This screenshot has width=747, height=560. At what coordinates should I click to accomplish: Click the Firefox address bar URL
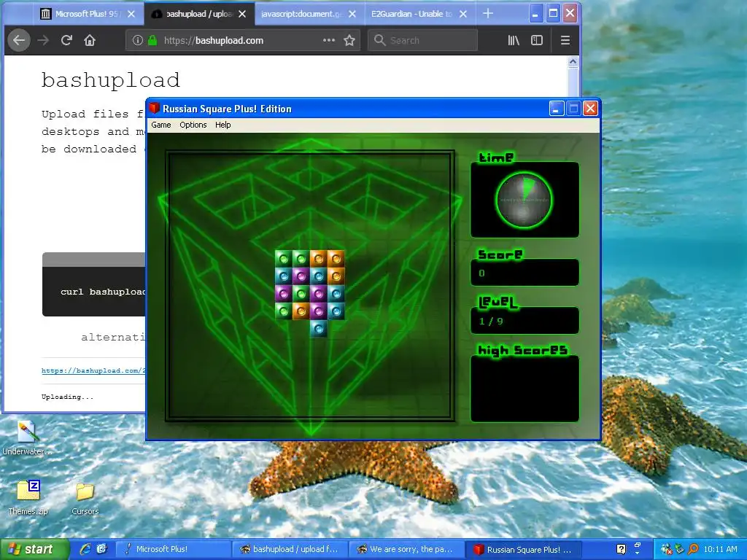(214, 41)
